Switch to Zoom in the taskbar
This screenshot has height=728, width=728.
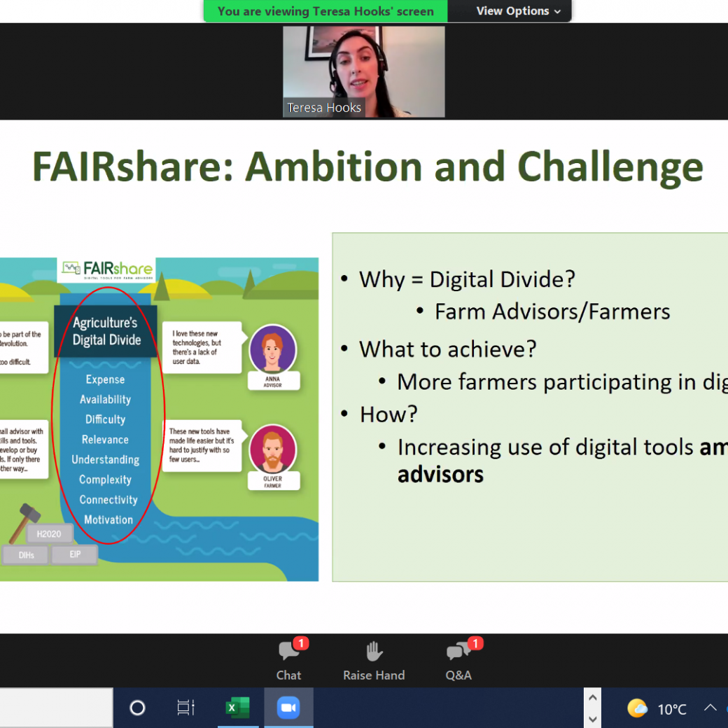(x=288, y=708)
